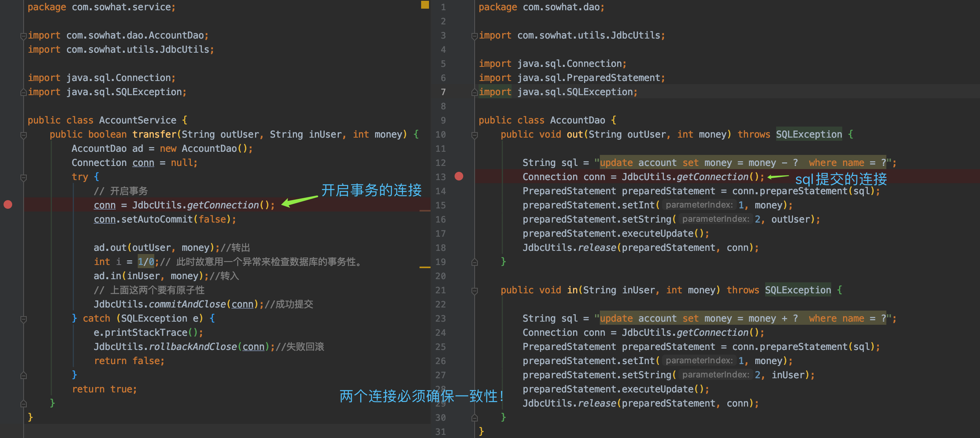Screen dimensions: 980x438
Task: Collapse the imports block in AccountService
Action: pos(23,36)
